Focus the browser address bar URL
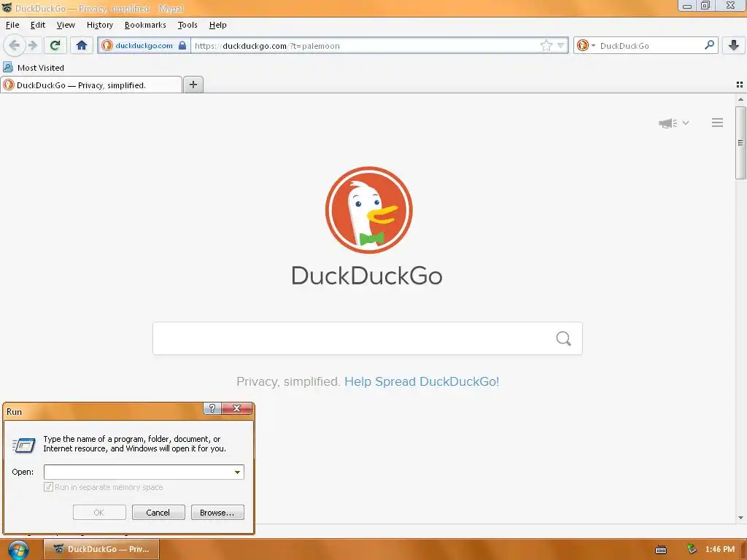This screenshot has width=747, height=560. coord(365,46)
